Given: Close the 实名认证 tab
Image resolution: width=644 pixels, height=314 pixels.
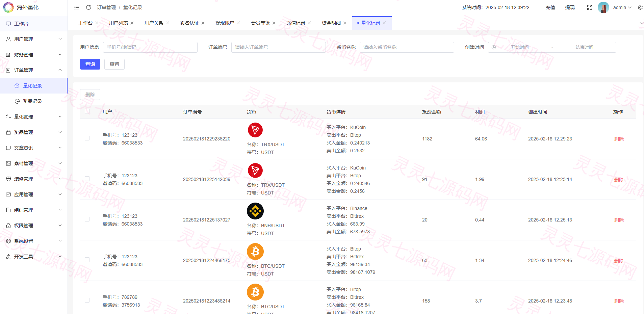Looking at the screenshot, I should click(203, 23).
